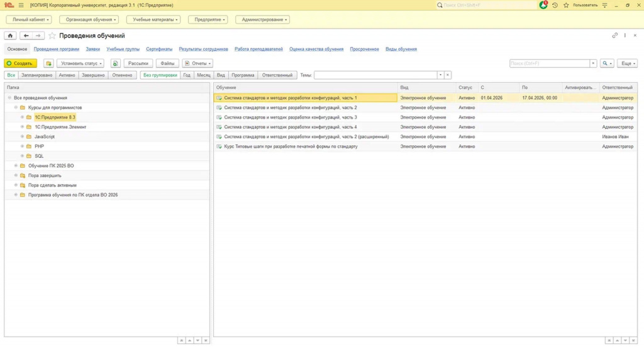The height and width of the screenshot is (348, 644).
Task: Group the list by Месяц
Action: point(204,75)
